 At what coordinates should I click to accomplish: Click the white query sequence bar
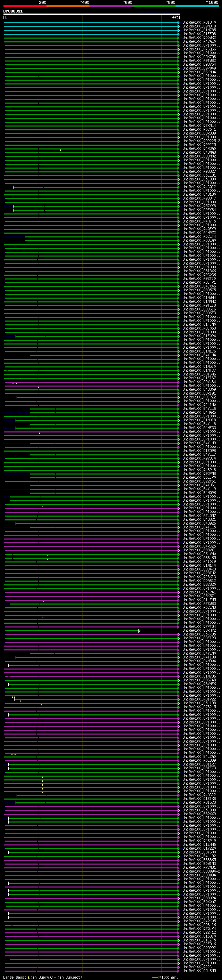point(92,15)
